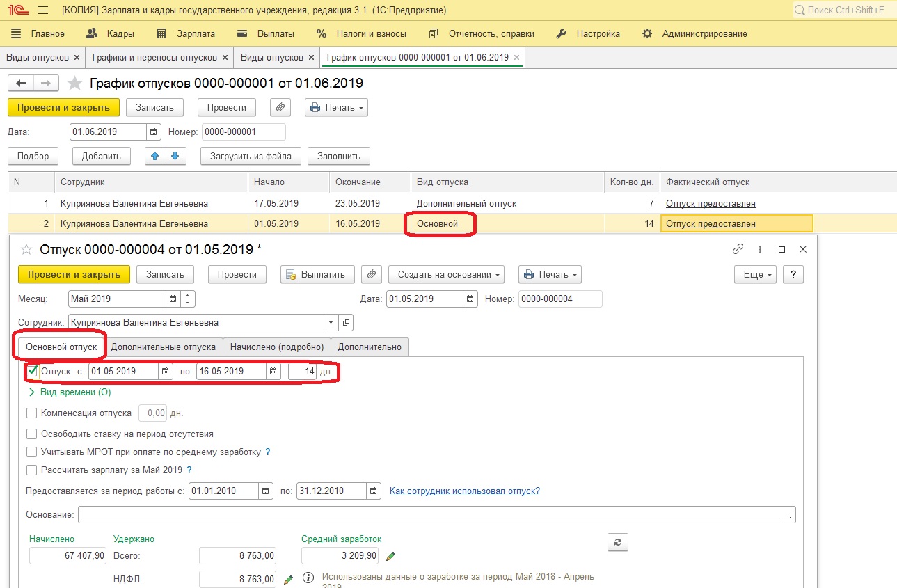Click Выплатить button

[x=317, y=275]
